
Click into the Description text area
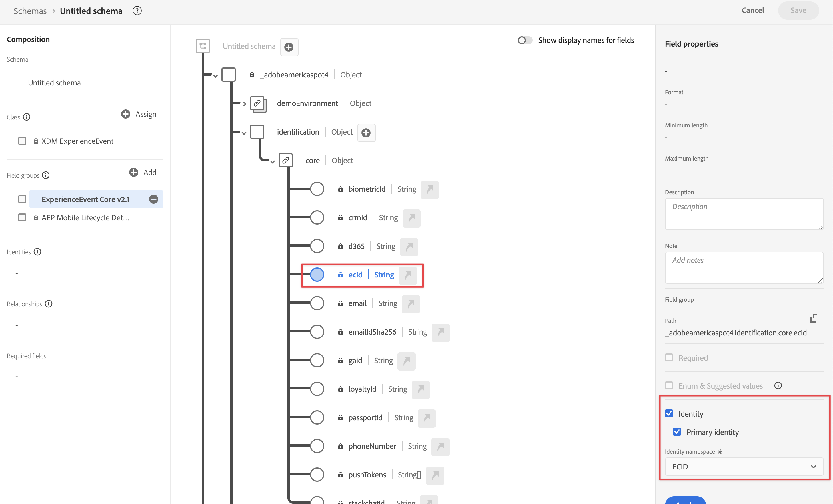tap(744, 214)
